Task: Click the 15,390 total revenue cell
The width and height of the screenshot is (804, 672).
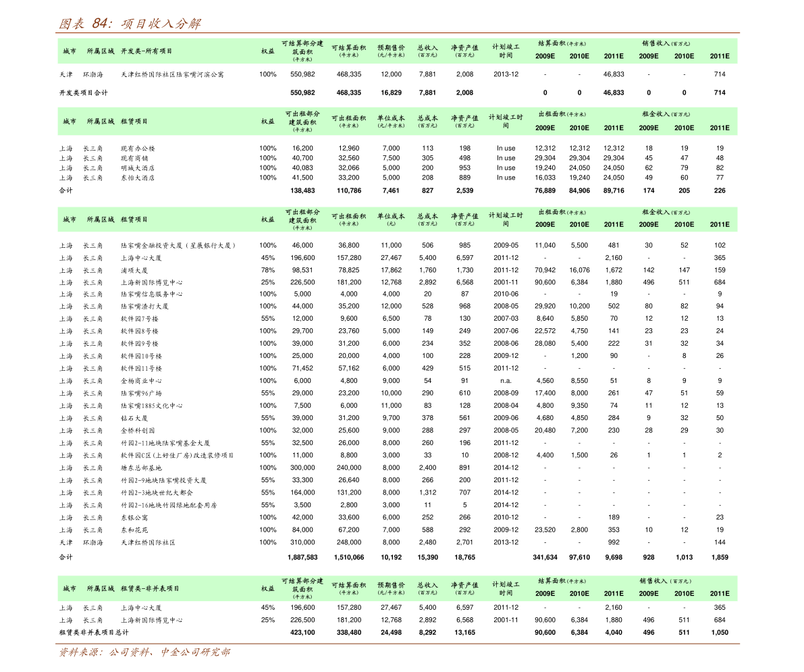Action: click(x=427, y=557)
